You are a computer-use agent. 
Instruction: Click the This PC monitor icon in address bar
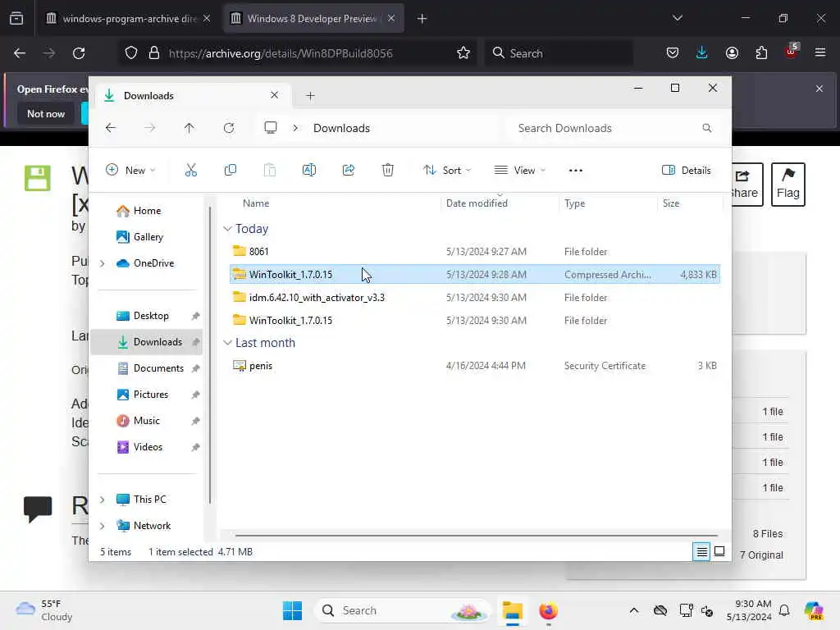[x=271, y=128]
